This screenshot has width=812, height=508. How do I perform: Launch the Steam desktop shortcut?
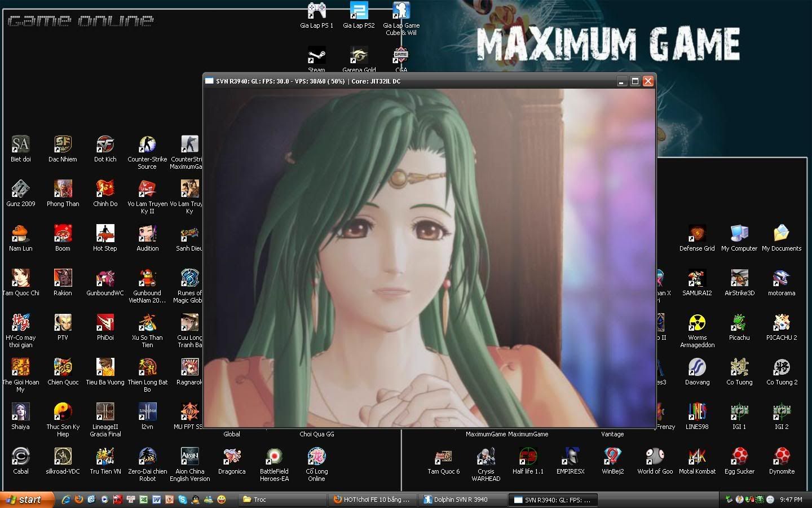click(x=316, y=55)
